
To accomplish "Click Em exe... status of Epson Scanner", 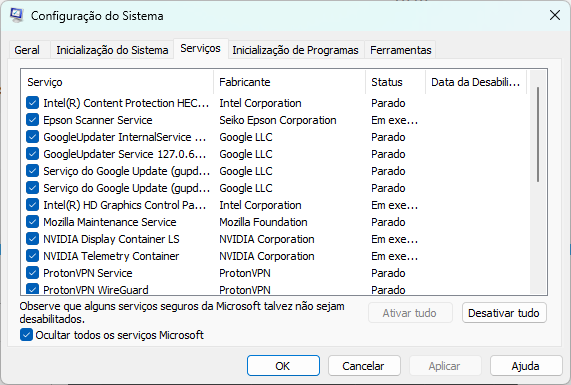I will (394, 120).
